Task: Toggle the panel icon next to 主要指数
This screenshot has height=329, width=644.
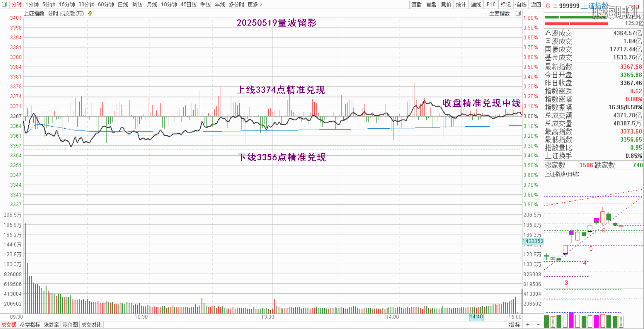Action: coord(518,13)
